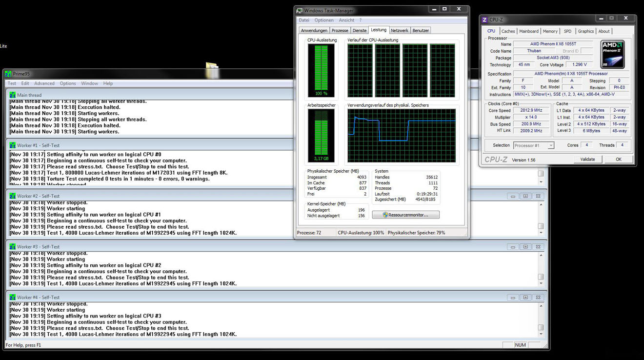Viewport: 644px width, 360px height.
Task: Click the Worker #3 window icon
Action: pyautogui.click(x=13, y=247)
